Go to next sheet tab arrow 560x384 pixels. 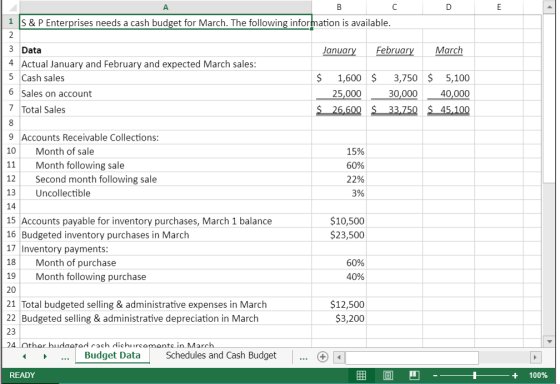[x=45, y=356]
